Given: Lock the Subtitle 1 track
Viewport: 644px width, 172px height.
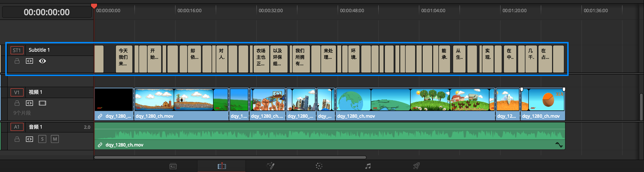Looking at the screenshot, I should 17,61.
